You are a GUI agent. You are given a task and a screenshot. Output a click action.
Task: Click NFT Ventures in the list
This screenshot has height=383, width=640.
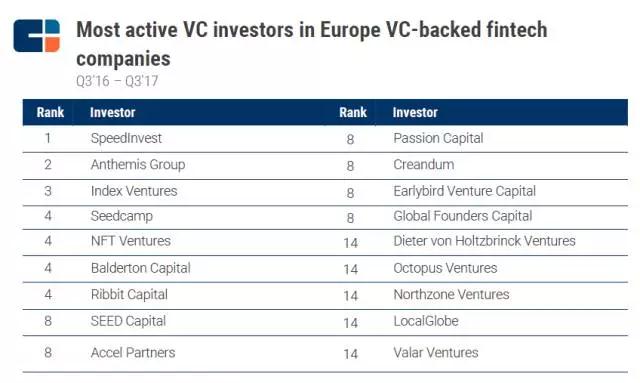[131, 241]
